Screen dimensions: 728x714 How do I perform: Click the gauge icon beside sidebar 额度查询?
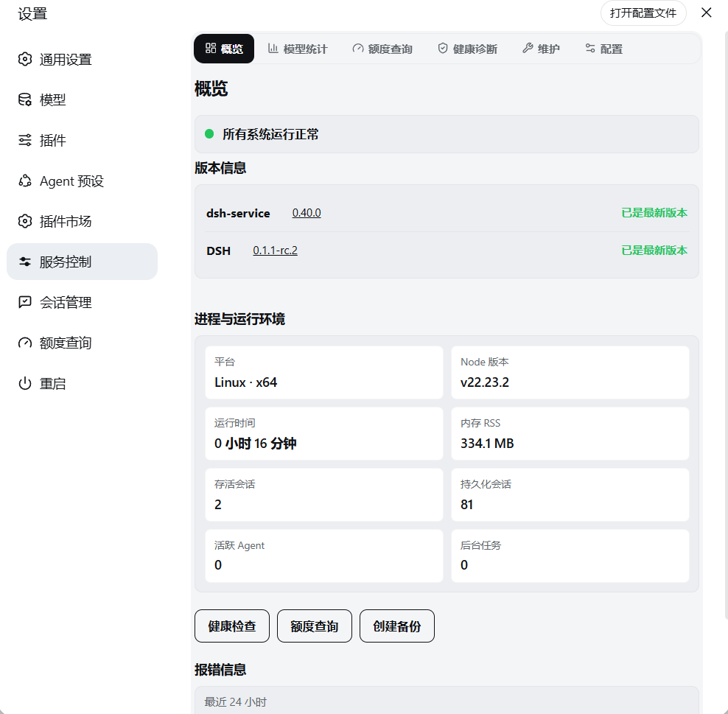(25, 343)
